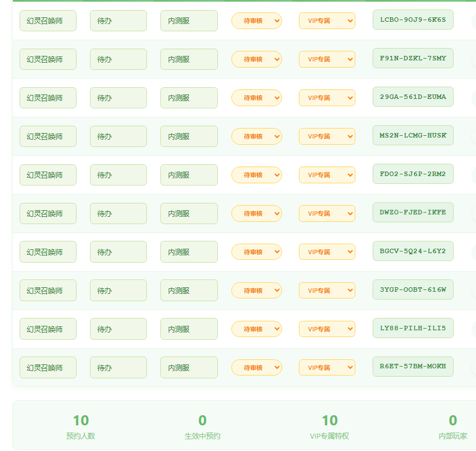
Task: Focus the 幻灵召唤师 field in the FJED row
Action: click(48, 213)
